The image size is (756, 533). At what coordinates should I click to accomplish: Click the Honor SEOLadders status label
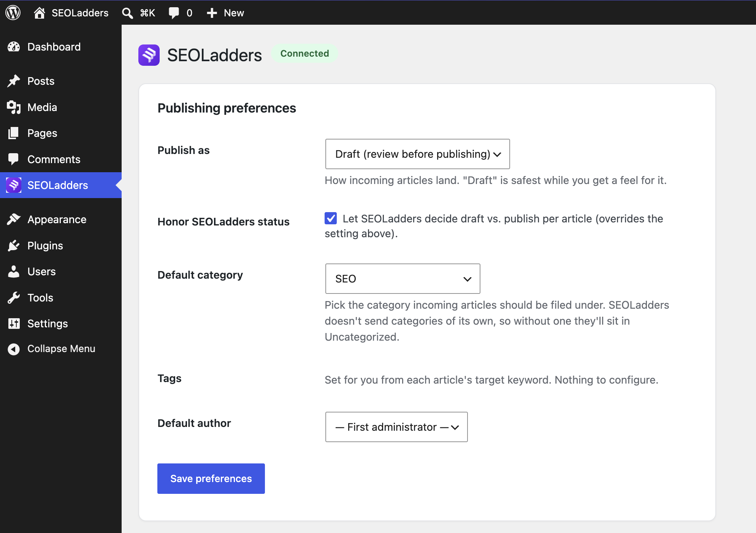pos(223,222)
